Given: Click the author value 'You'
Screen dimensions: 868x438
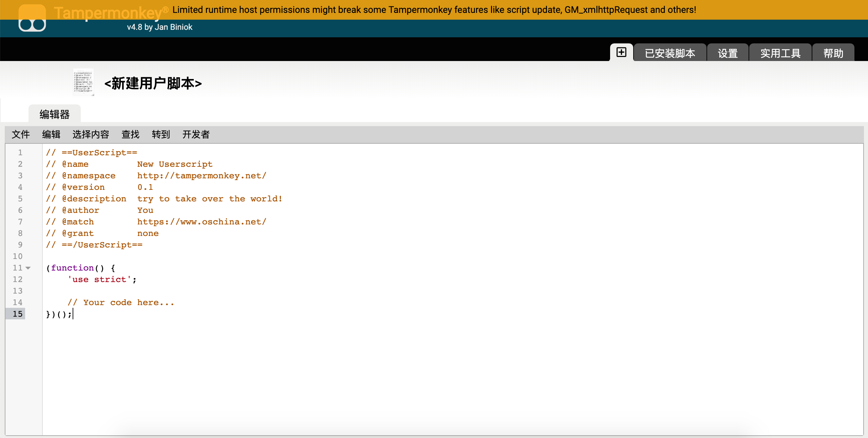Looking at the screenshot, I should (145, 210).
